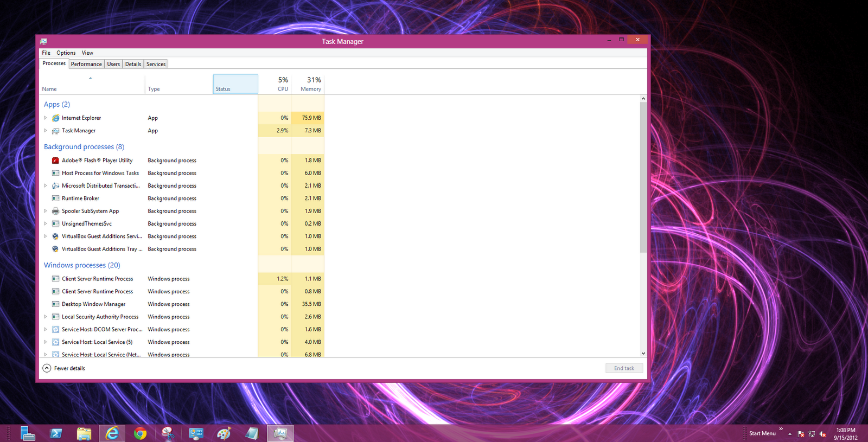Click the Spooler SubSystem App printer icon
This screenshot has height=442, width=868.
(55, 211)
